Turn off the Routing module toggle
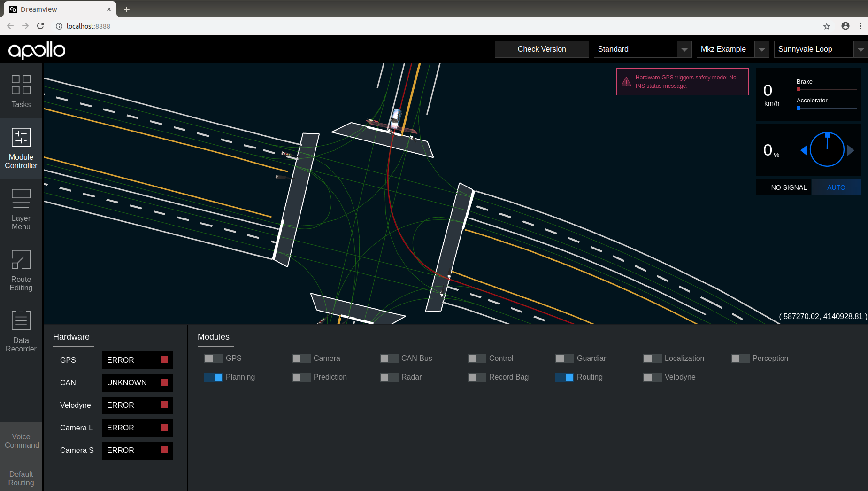Viewport: 868px width, 491px height. pos(565,377)
